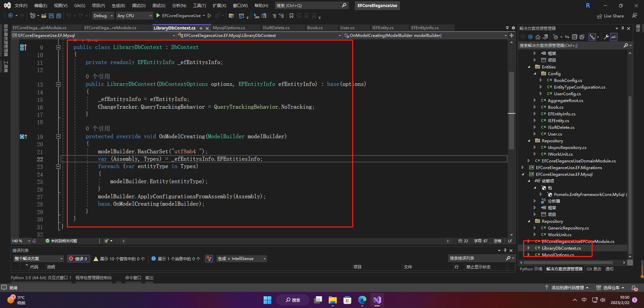The image size is (644, 308).
Task: Open the Debug(D) menu
Action: point(139,5)
